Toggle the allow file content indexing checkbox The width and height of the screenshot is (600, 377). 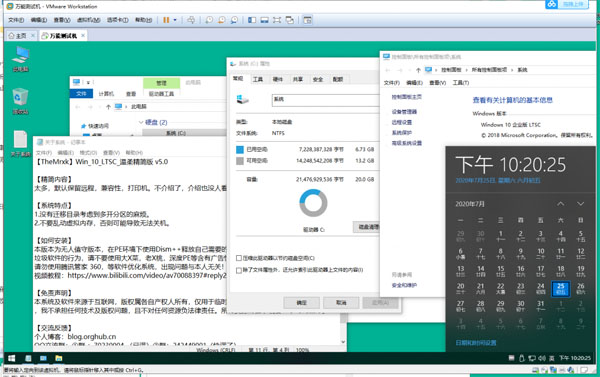[x=239, y=270]
